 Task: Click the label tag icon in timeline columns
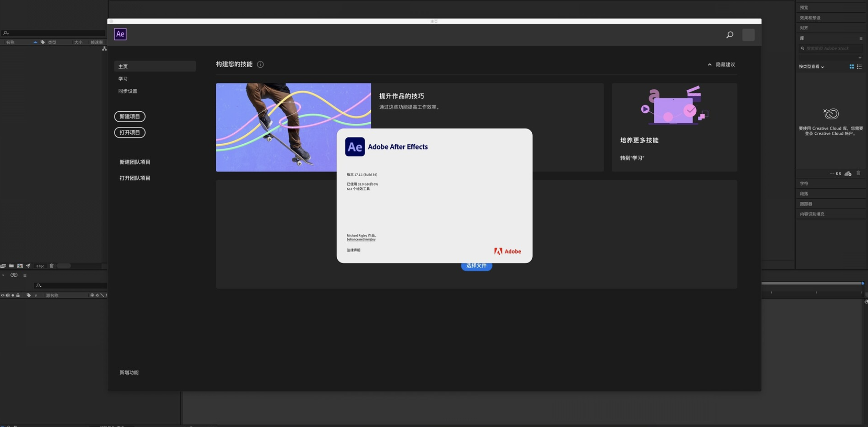[29, 295]
